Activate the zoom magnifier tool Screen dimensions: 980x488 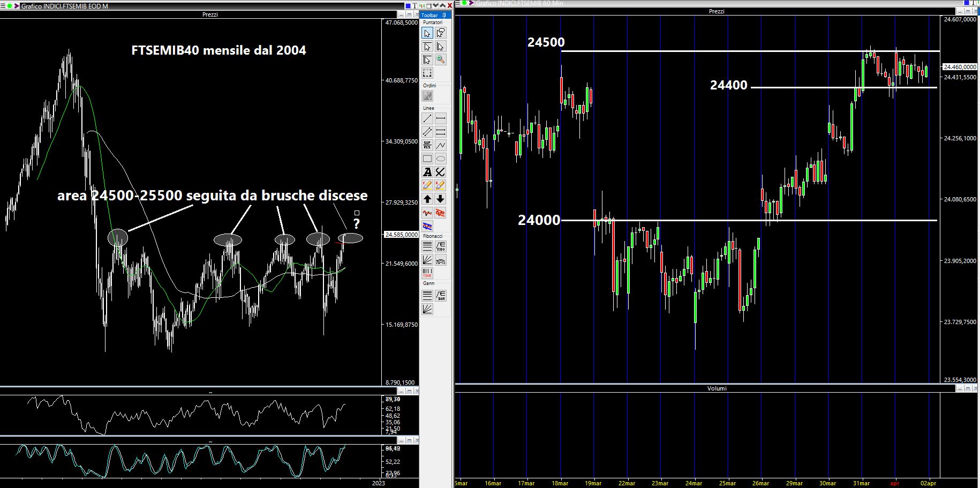click(440, 60)
